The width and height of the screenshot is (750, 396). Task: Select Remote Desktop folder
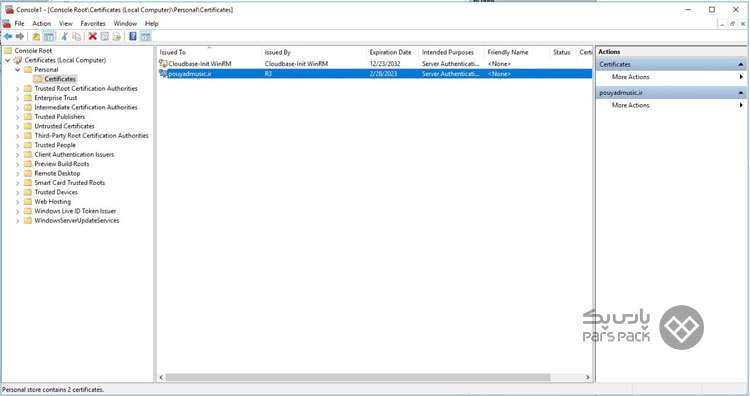pos(57,173)
